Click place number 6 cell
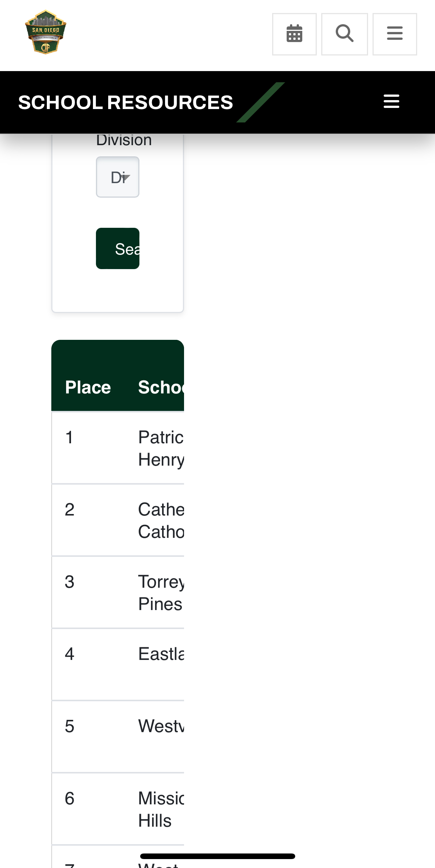Image resolution: width=435 pixels, height=868 pixels. [x=70, y=798]
